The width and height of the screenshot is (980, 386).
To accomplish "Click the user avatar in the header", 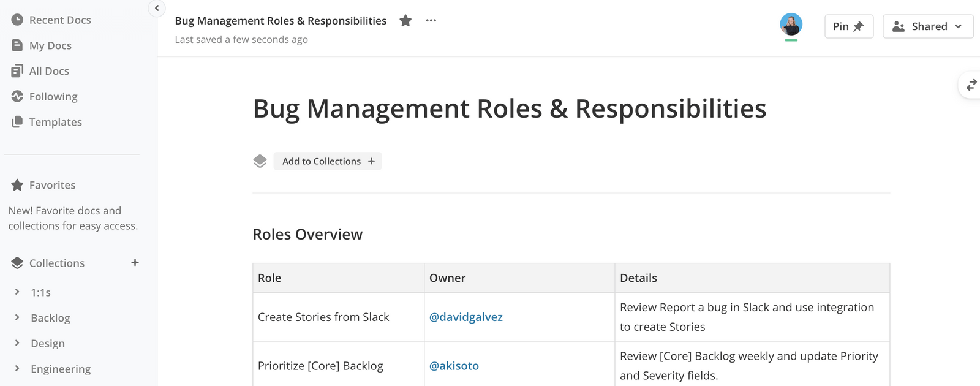I will (791, 25).
